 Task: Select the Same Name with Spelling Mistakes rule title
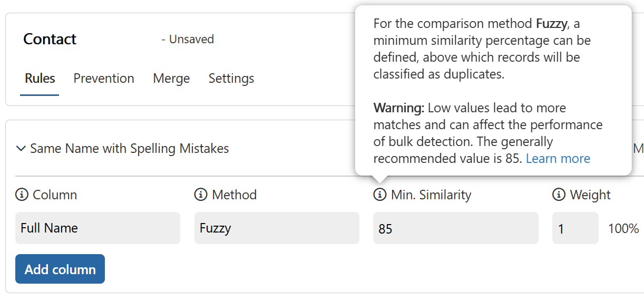130,149
